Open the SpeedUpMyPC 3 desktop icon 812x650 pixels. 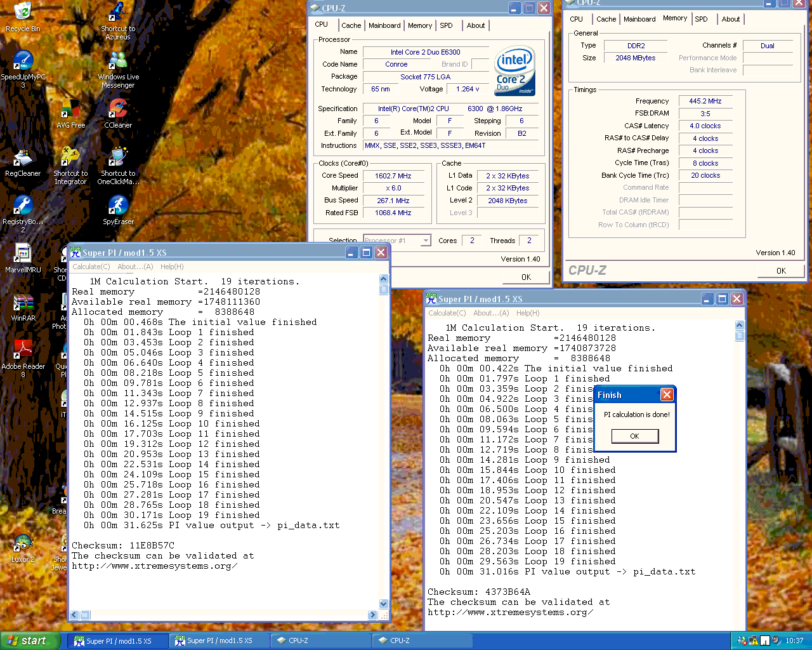click(23, 62)
